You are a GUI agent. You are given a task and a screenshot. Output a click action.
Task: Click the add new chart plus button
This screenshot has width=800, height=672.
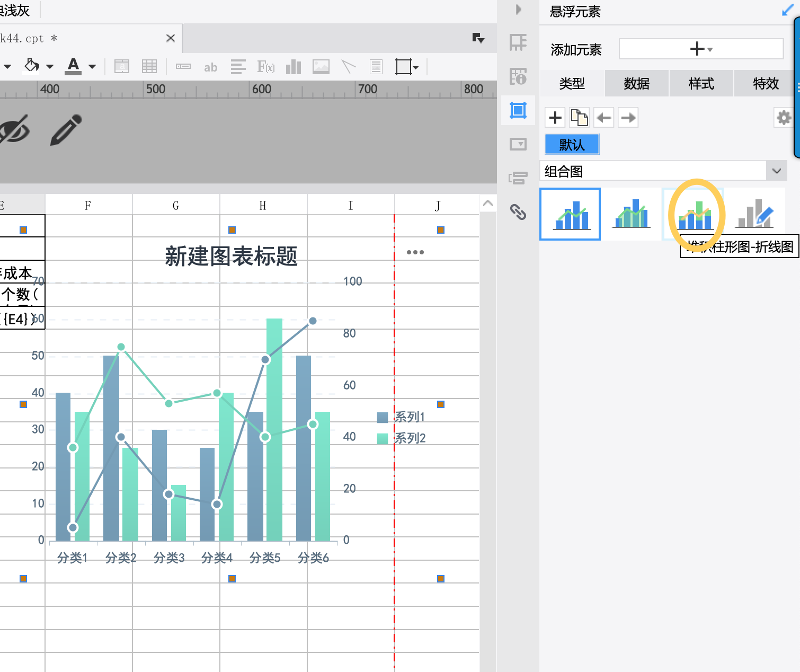point(555,118)
